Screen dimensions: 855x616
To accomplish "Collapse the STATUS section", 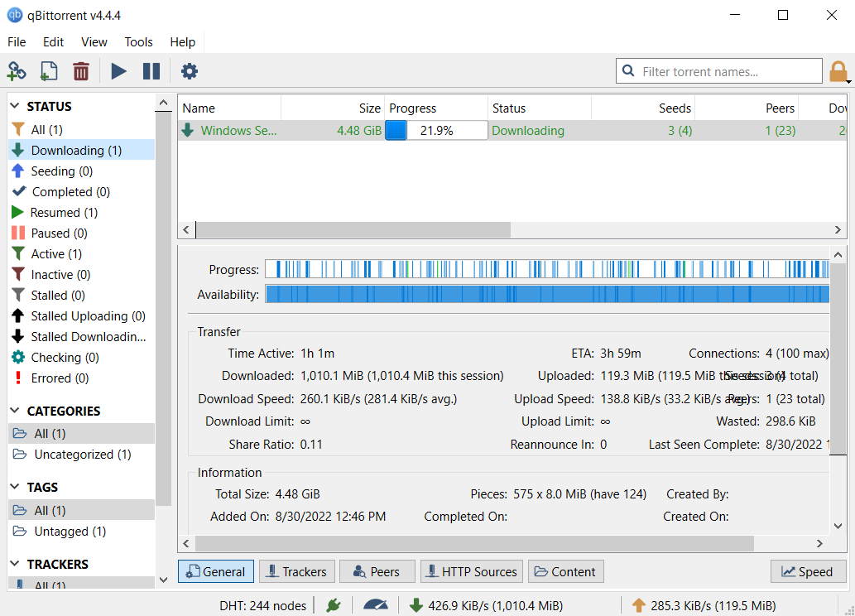I will pos(14,106).
